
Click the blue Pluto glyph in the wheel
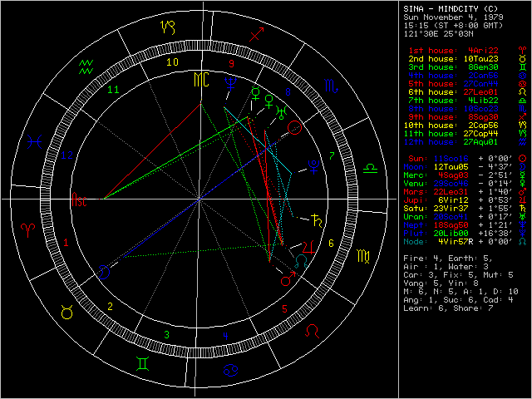313,165
